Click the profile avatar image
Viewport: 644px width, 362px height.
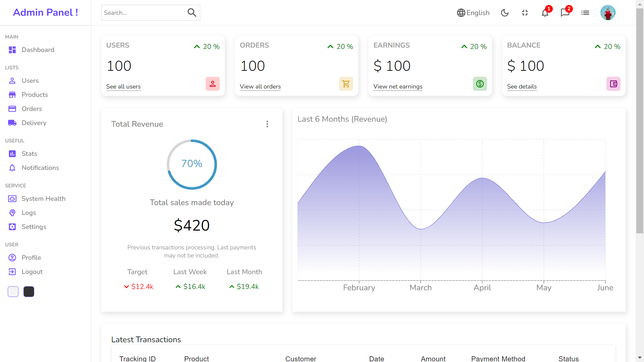point(608,12)
